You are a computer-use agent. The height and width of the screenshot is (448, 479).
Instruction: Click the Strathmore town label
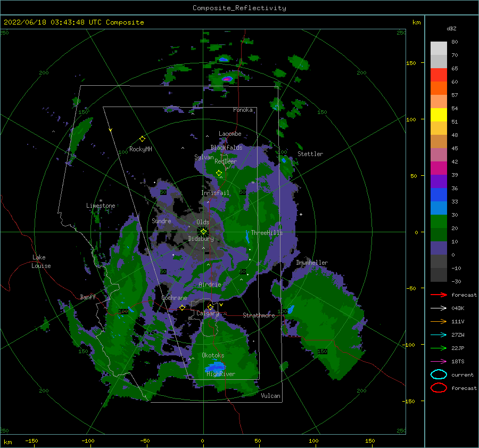tap(259, 315)
